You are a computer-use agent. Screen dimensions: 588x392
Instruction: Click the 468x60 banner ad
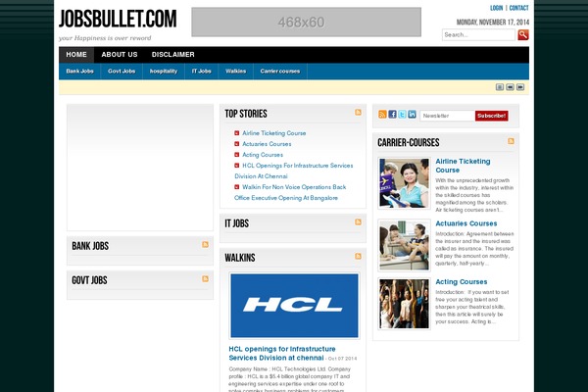307,23
